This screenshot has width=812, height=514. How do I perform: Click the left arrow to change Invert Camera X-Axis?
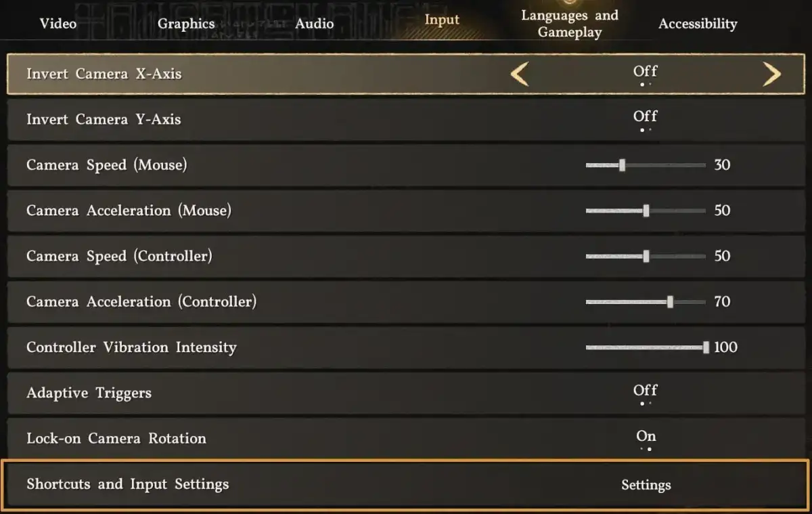click(x=518, y=74)
